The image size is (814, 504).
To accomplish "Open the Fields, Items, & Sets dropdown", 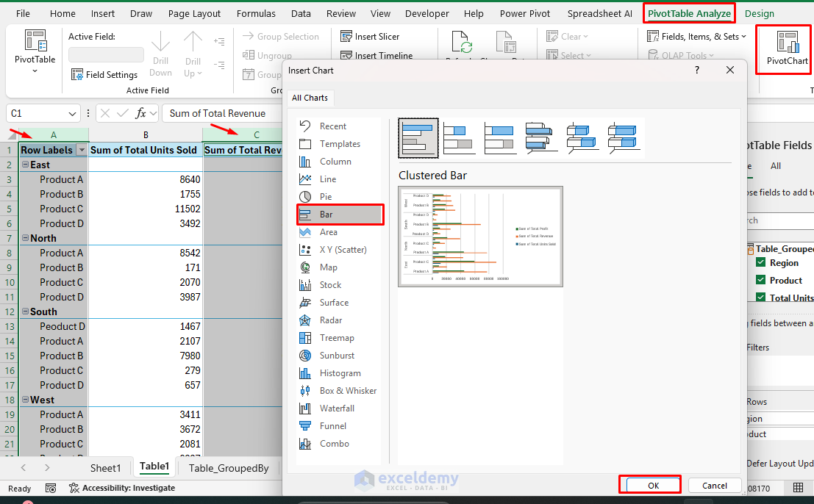I will [x=696, y=36].
